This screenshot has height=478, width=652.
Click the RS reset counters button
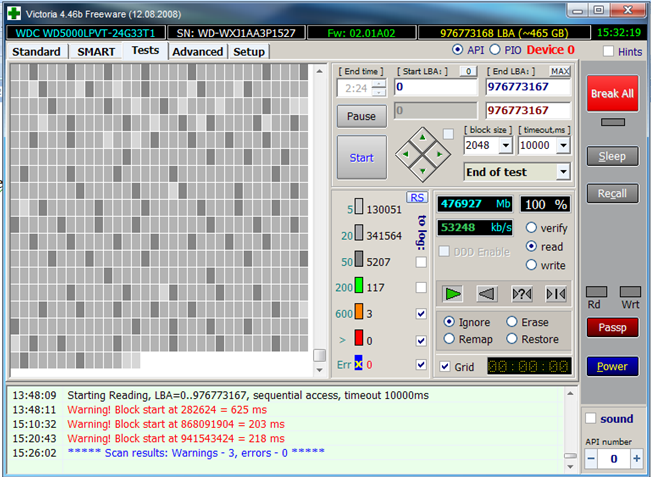417,197
